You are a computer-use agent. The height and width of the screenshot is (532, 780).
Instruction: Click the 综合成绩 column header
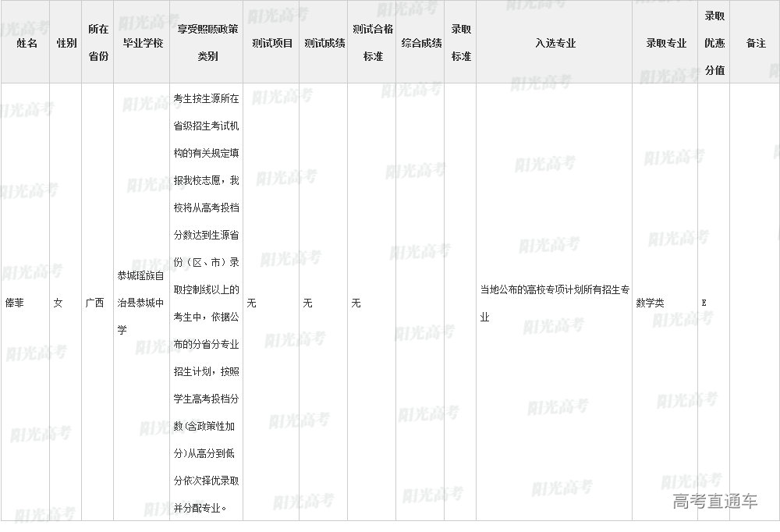[421, 43]
